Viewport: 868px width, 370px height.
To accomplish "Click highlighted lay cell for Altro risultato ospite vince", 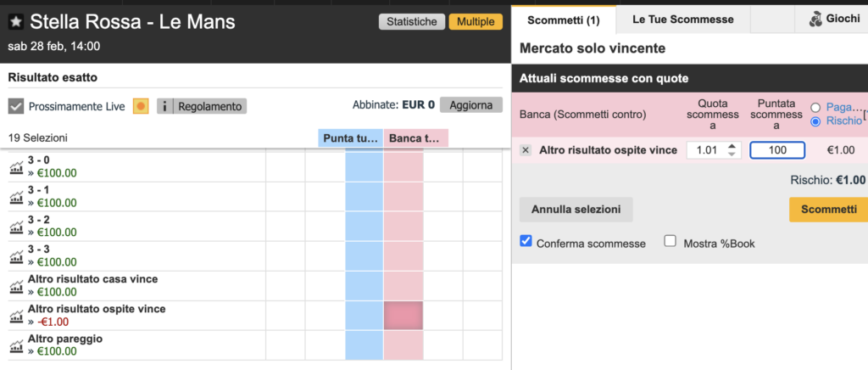I will (403, 316).
